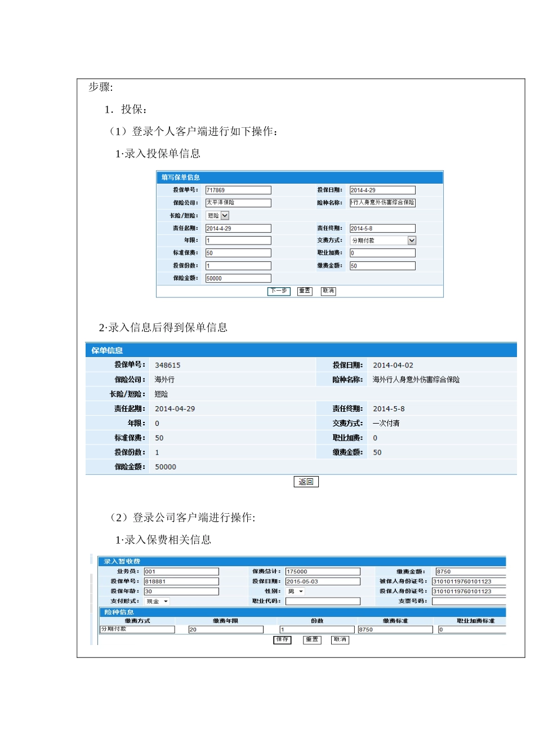
Task: Click the 投保人身份证号 input field
Action: pos(469,591)
